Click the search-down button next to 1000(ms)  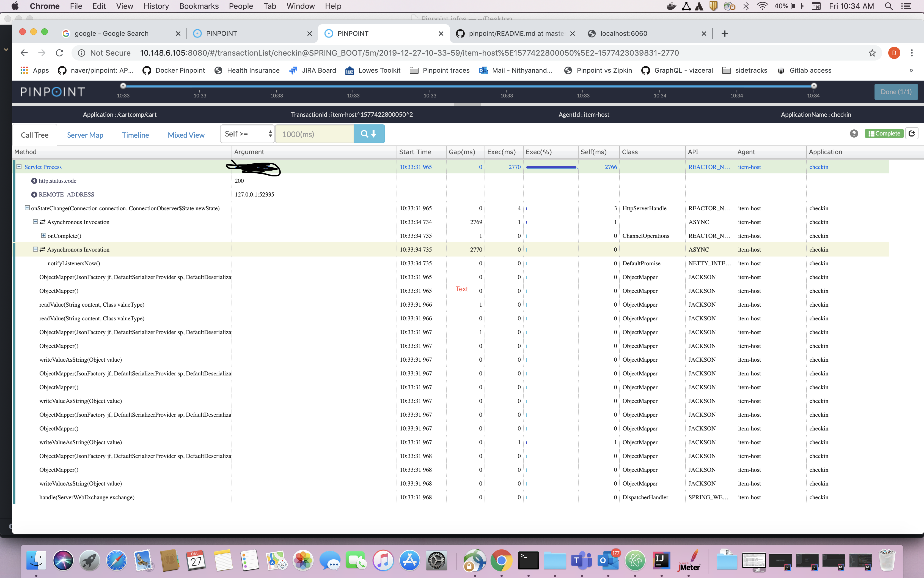[x=369, y=134]
